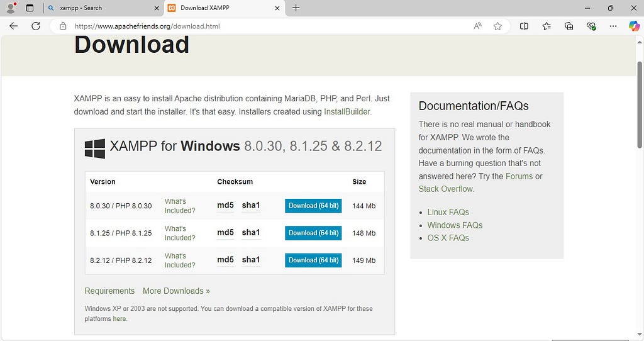Download XAMPP 8.0.30 64 bit
Viewport: 644px width, 341px height.
313,206
